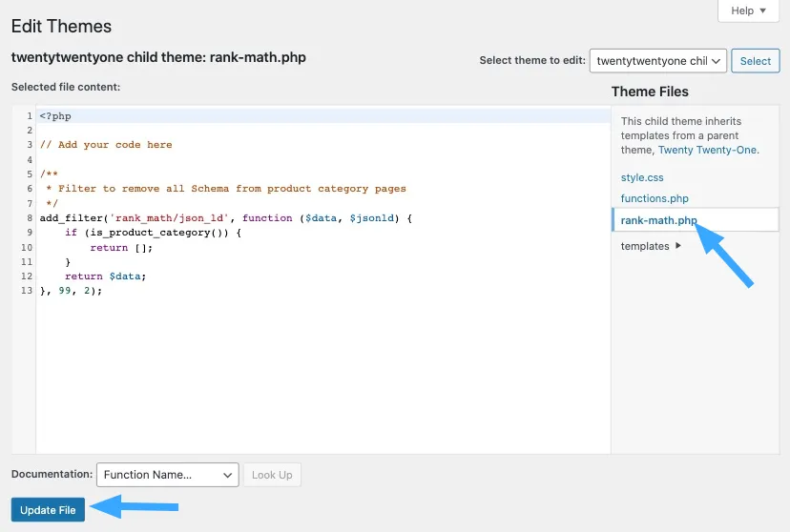Click the Look Up button

[x=272, y=475]
